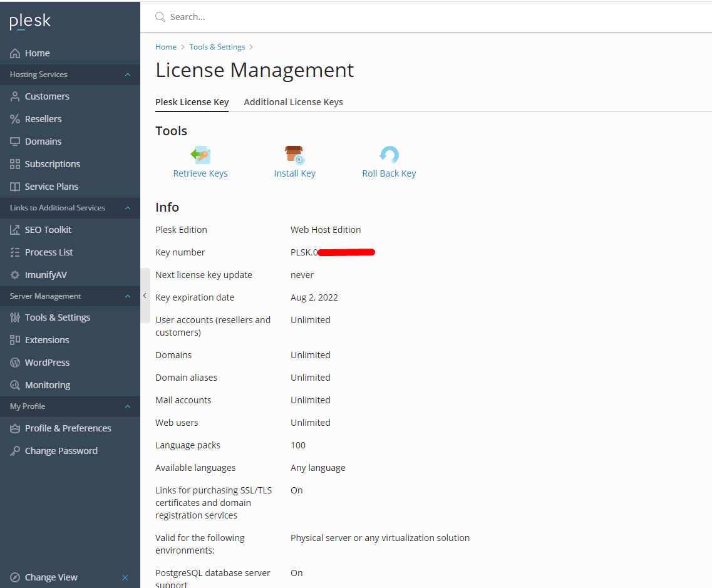This screenshot has height=588, width=712.
Task: Click the Tools & Settings breadcrumb link
Action: click(217, 47)
